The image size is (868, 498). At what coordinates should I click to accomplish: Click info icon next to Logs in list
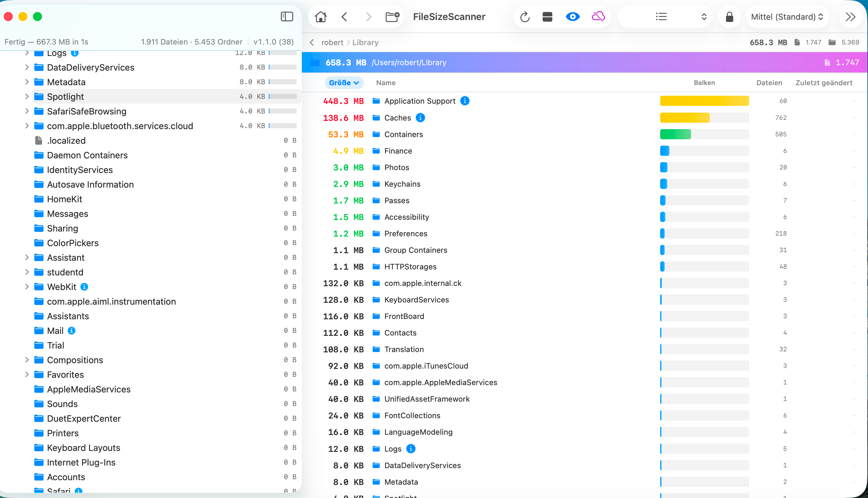[411, 449]
